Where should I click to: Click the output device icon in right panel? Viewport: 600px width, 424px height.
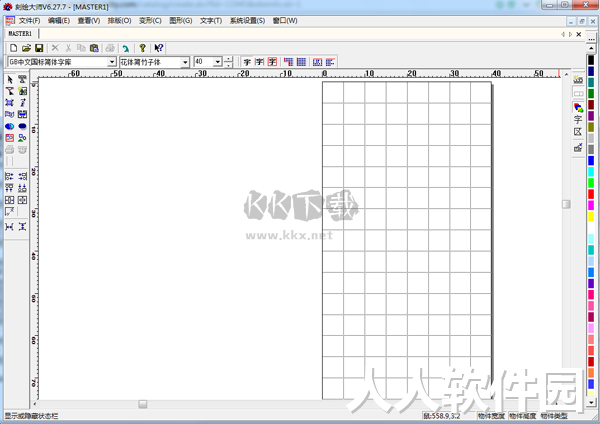point(578,147)
